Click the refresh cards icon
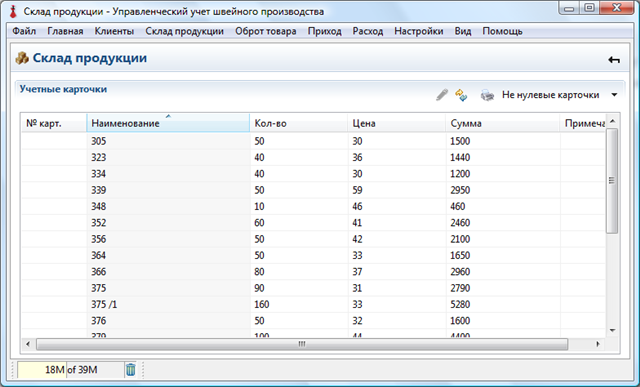640x387 pixels. (461, 95)
